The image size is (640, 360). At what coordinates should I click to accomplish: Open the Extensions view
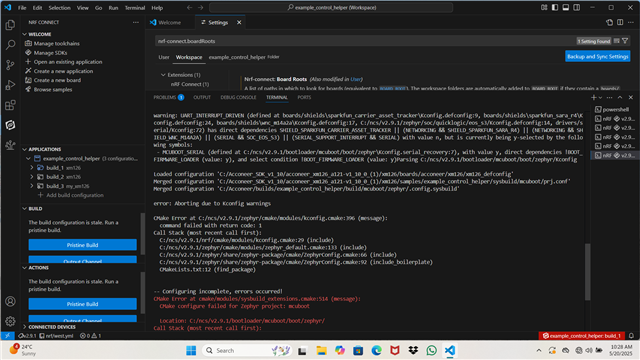point(10,105)
